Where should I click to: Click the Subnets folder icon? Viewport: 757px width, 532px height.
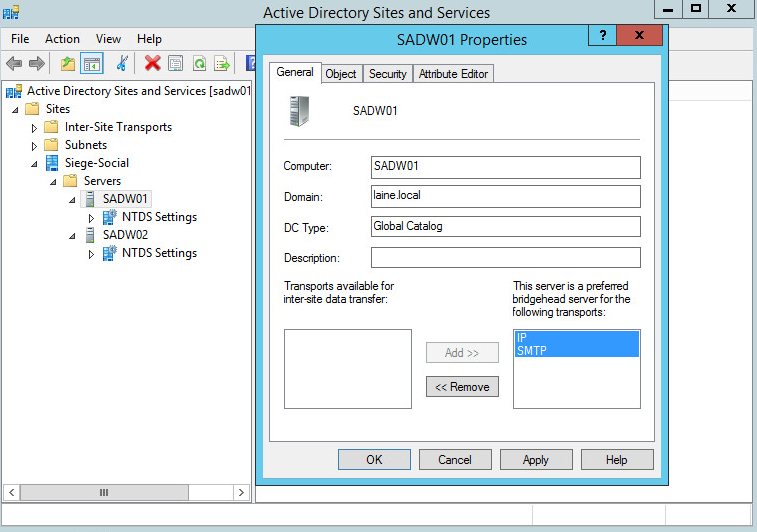click(x=51, y=145)
